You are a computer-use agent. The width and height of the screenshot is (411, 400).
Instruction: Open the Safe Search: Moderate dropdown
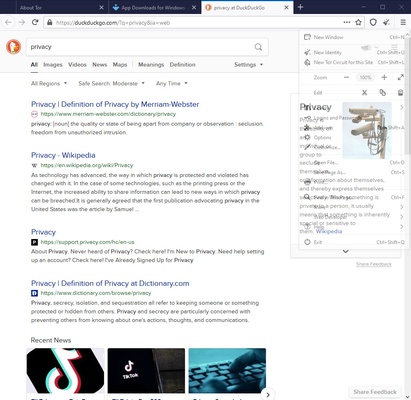(111, 83)
